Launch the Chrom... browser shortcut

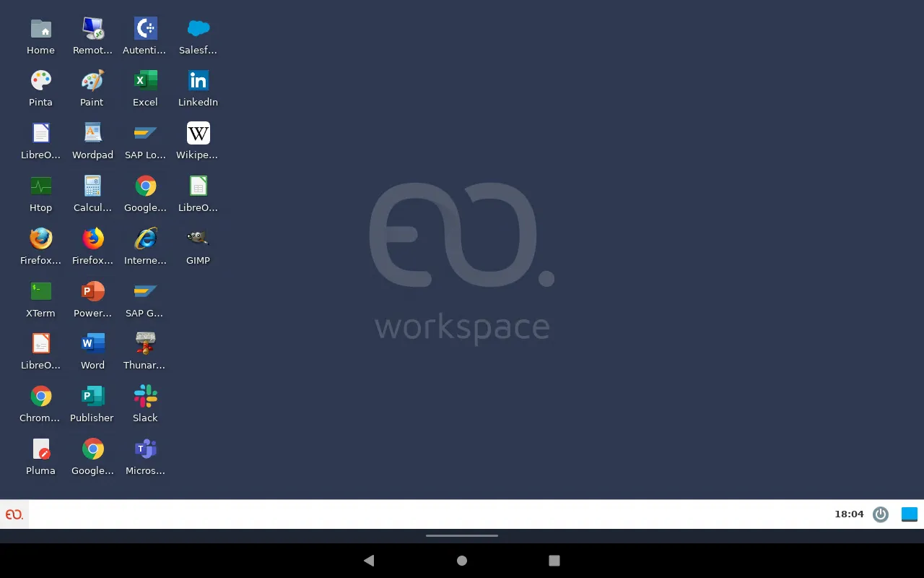pyautogui.click(x=40, y=397)
